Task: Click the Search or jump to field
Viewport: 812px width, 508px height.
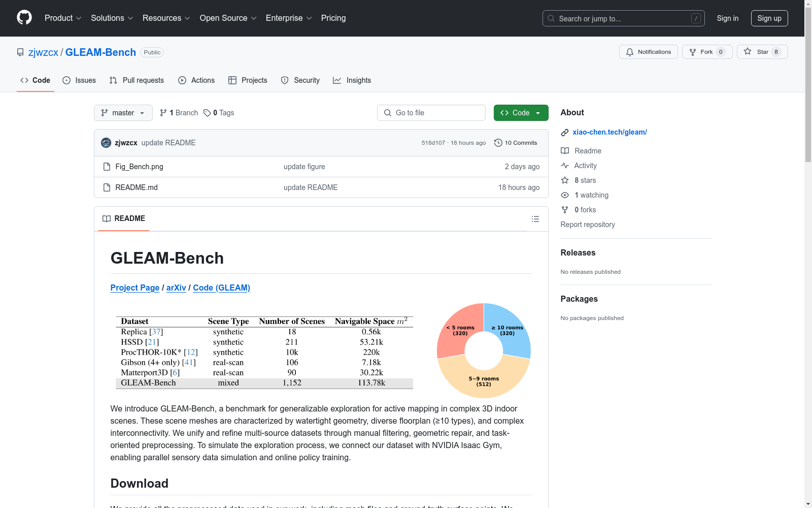Action: coord(624,18)
